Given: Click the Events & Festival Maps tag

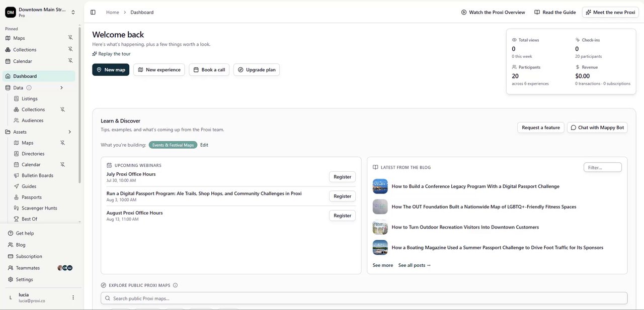Looking at the screenshot, I should (x=173, y=145).
